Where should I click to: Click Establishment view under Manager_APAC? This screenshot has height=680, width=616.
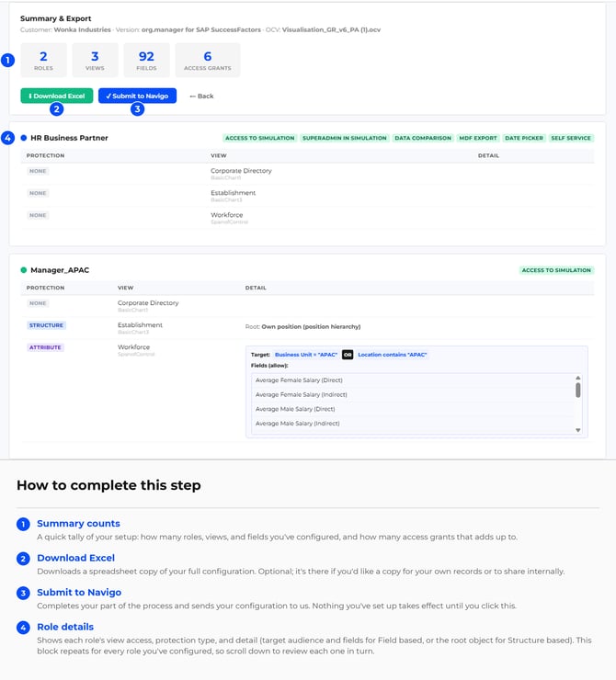pyautogui.click(x=140, y=325)
